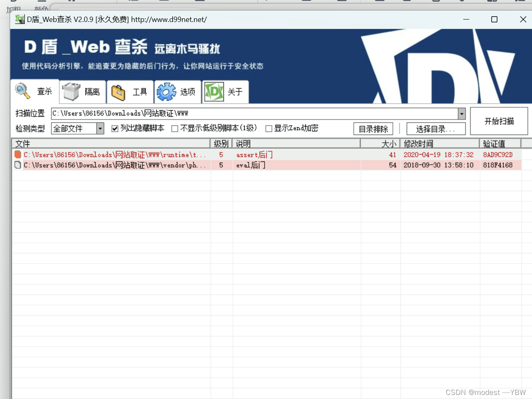Click the gear icon on 选项 tab

pyautogui.click(x=166, y=92)
